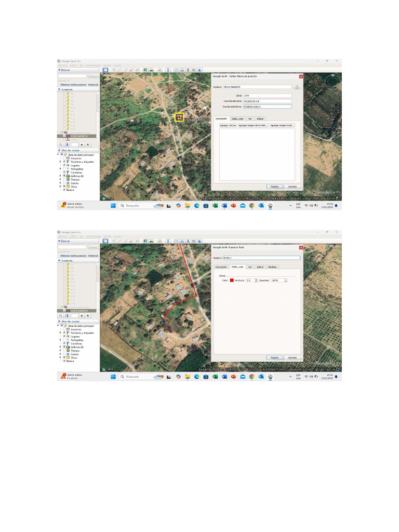Click Cancelar in upper placemark dialog
The height and width of the screenshot is (532, 399).
click(x=292, y=187)
